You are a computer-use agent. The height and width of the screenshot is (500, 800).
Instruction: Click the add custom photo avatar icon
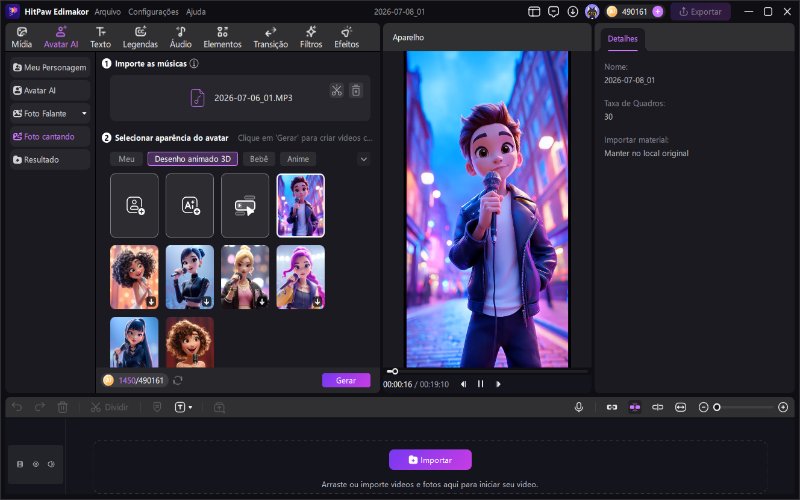[135, 205]
